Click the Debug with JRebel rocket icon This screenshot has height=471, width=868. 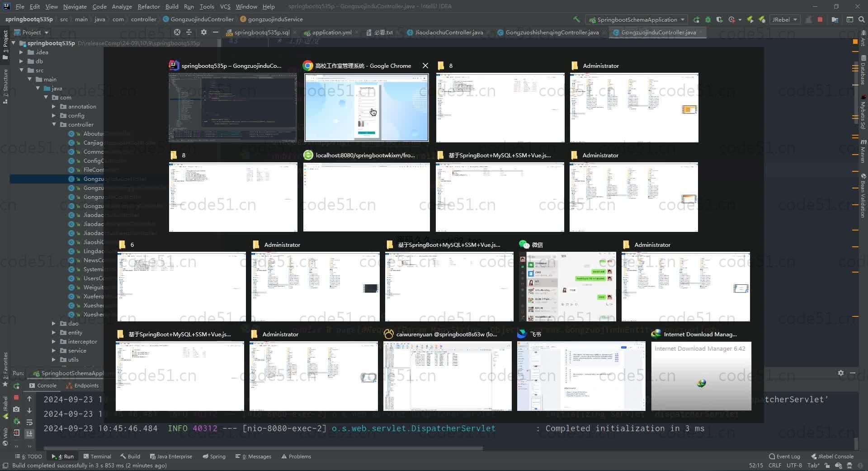(x=762, y=19)
